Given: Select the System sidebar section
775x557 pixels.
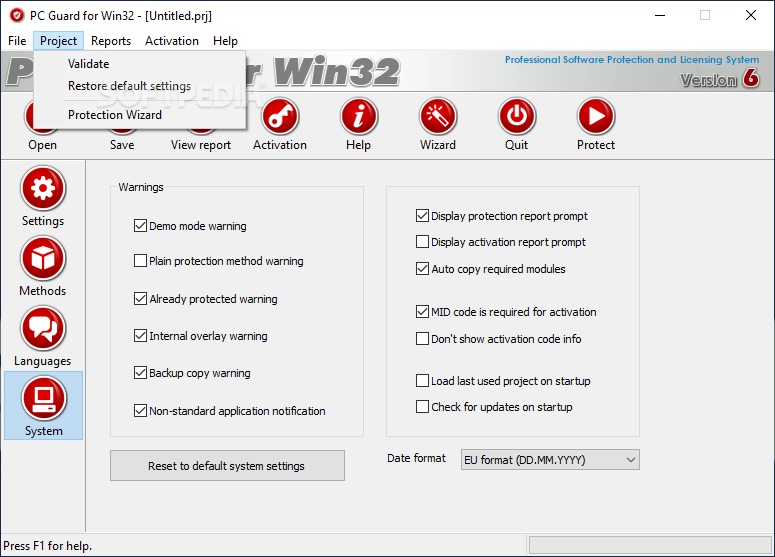Looking at the screenshot, I should [x=43, y=406].
